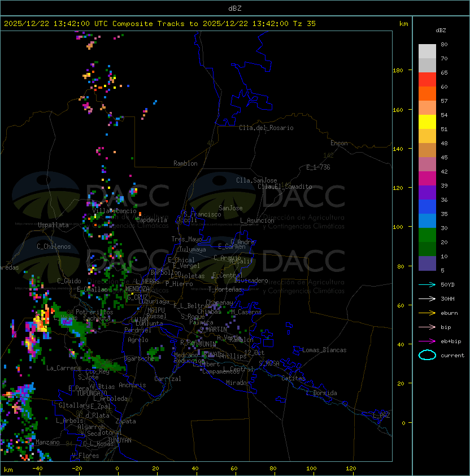Click the 'M_Caseros' map label
The width and height of the screenshot is (470, 476).
(x=246, y=312)
